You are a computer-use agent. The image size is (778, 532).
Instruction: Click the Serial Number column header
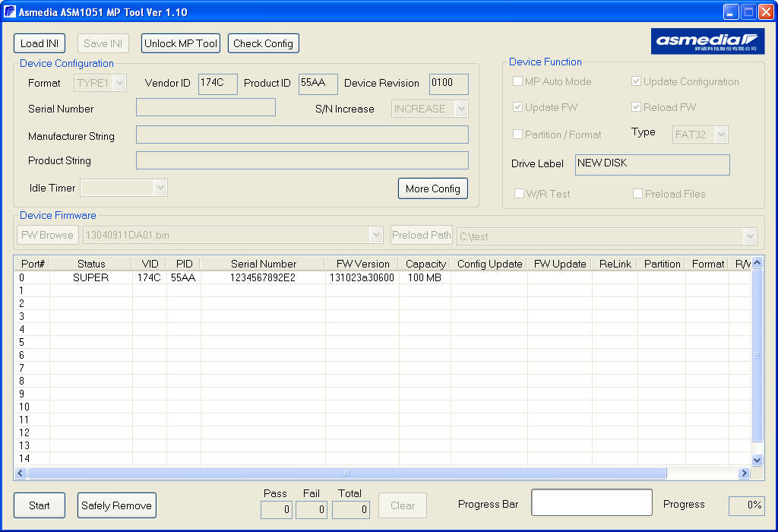pos(263,264)
